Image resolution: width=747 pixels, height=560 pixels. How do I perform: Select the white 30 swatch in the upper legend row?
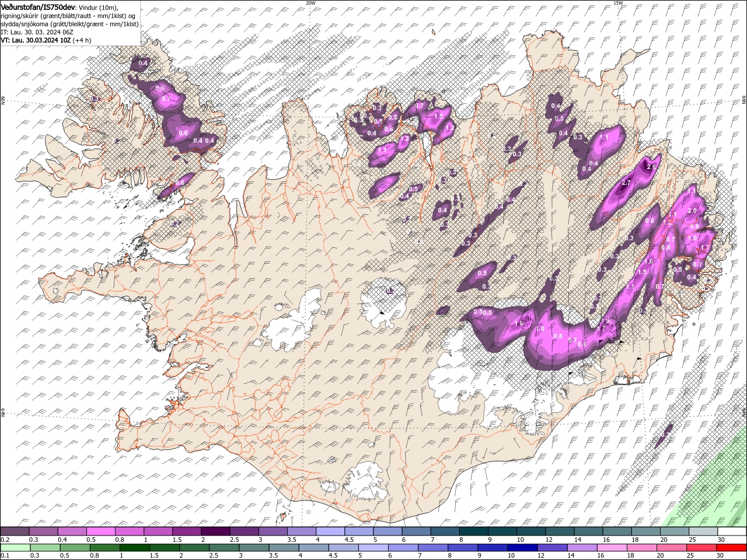pos(732,531)
